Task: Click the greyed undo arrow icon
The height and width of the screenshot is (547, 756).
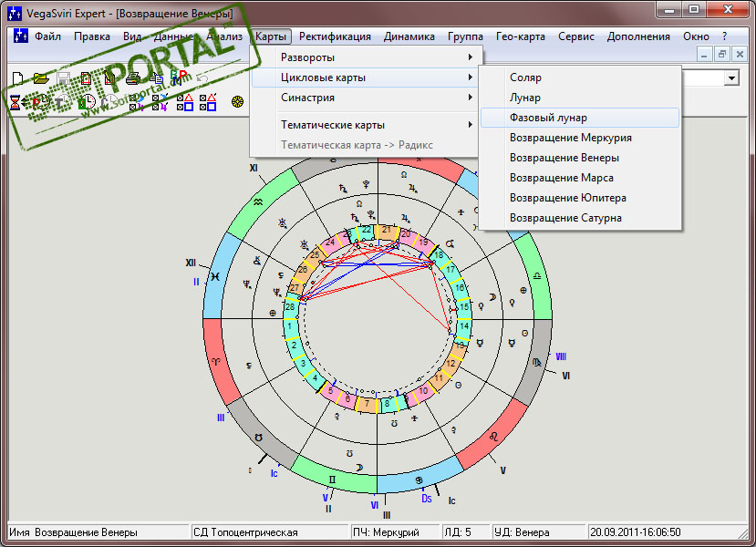Action: pyautogui.click(x=202, y=78)
